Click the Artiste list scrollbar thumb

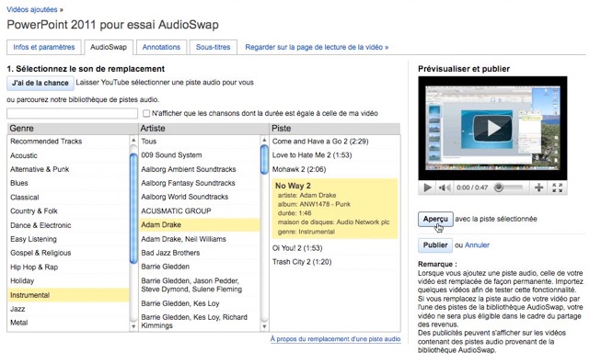click(x=264, y=160)
